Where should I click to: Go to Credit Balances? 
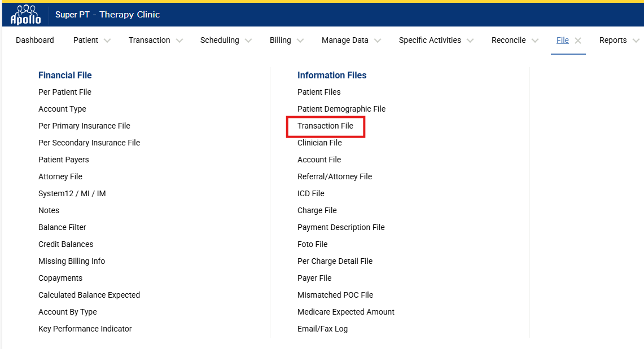(x=66, y=244)
